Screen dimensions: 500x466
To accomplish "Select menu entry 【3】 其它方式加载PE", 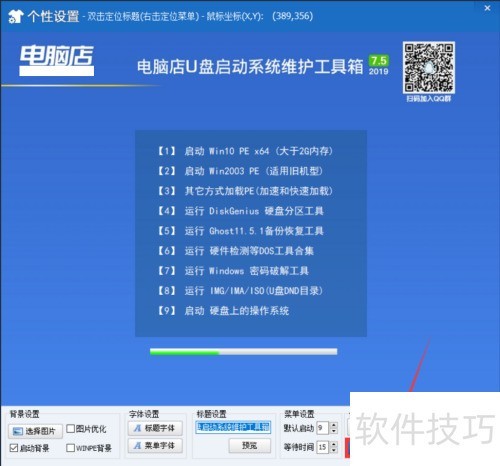I will (245, 191).
